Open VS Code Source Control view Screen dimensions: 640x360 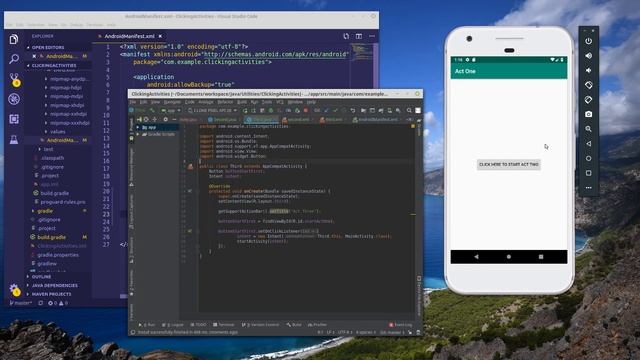pyautogui.click(x=14, y=79)
